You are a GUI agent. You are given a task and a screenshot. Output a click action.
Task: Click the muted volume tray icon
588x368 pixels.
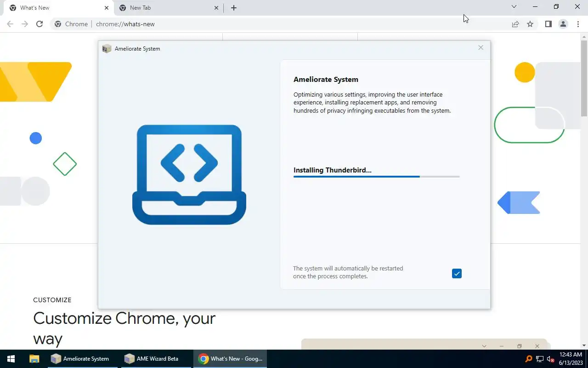(x=550, y=359)
